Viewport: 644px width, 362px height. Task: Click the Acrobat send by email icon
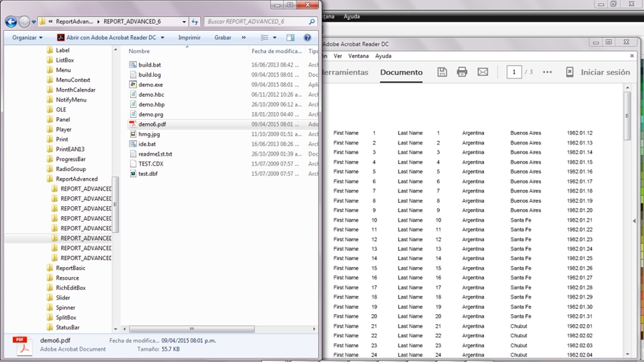pyautogui.click(x=483, y=72)
